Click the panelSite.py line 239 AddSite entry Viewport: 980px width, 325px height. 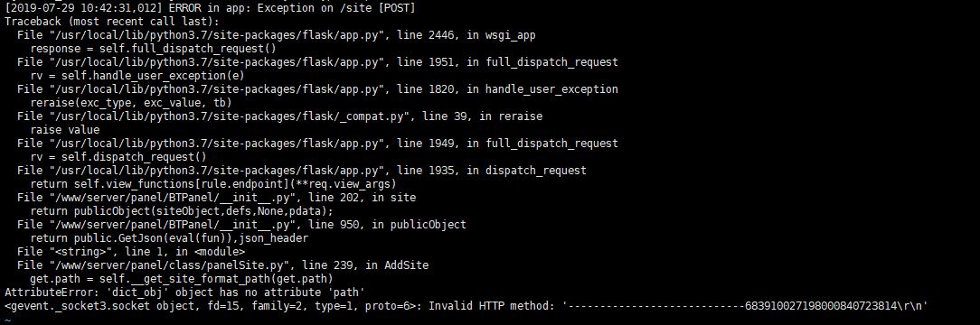point(222,265)
